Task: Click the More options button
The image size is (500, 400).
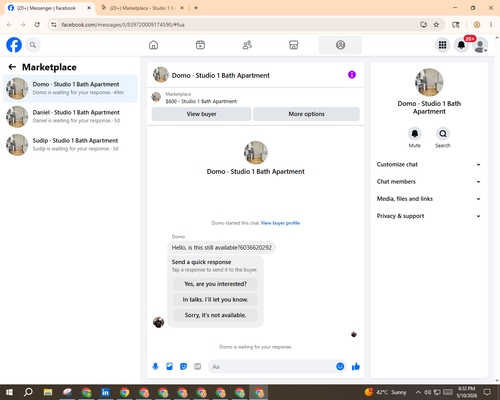Action: [x=306, y=114]
